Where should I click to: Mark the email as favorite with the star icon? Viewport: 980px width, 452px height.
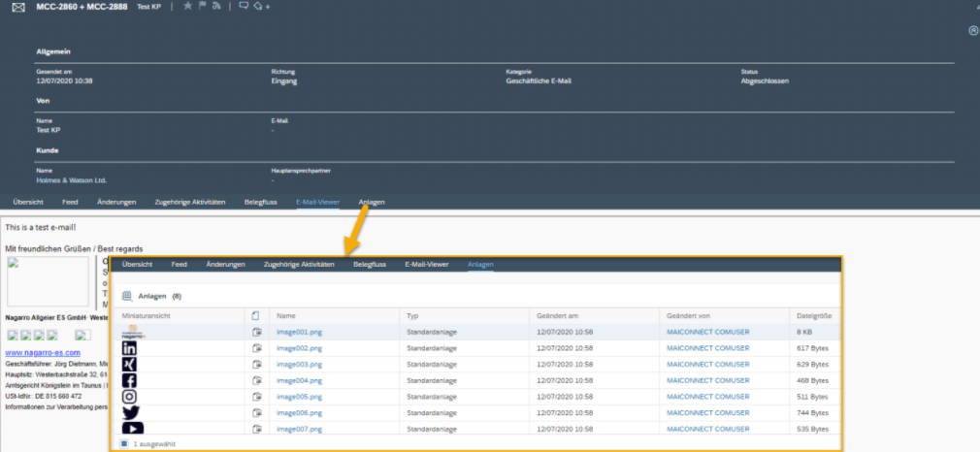coord(188,7)
